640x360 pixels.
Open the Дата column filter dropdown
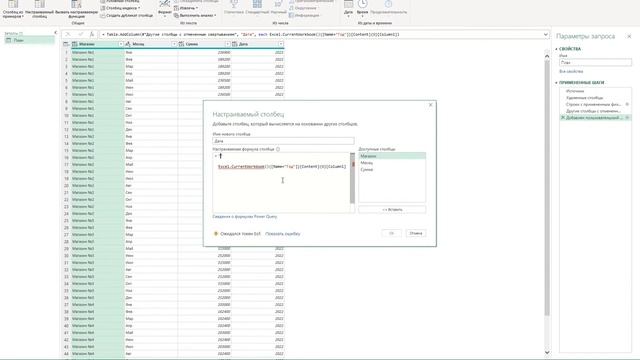click(x=281, y=44)
